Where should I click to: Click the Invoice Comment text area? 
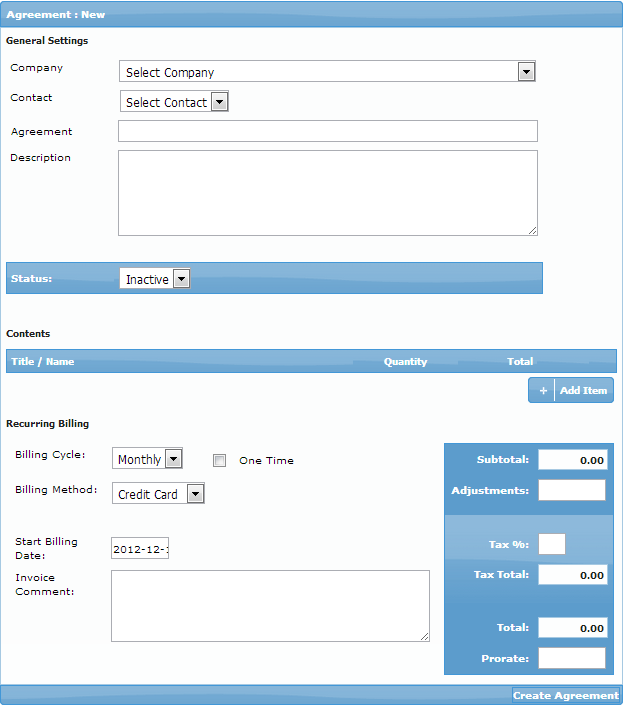coord(270,606)
